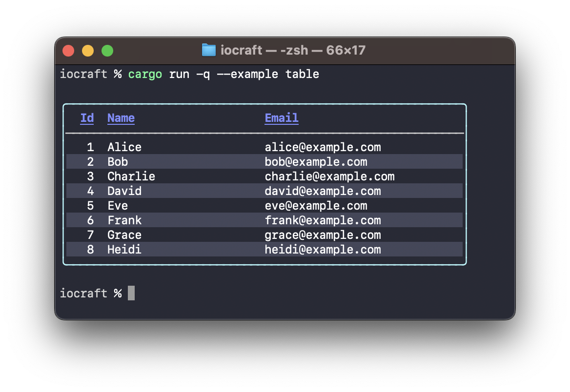The image size is (570, 392).
Task: Maximize window using green button
Action: coord(107,51)
